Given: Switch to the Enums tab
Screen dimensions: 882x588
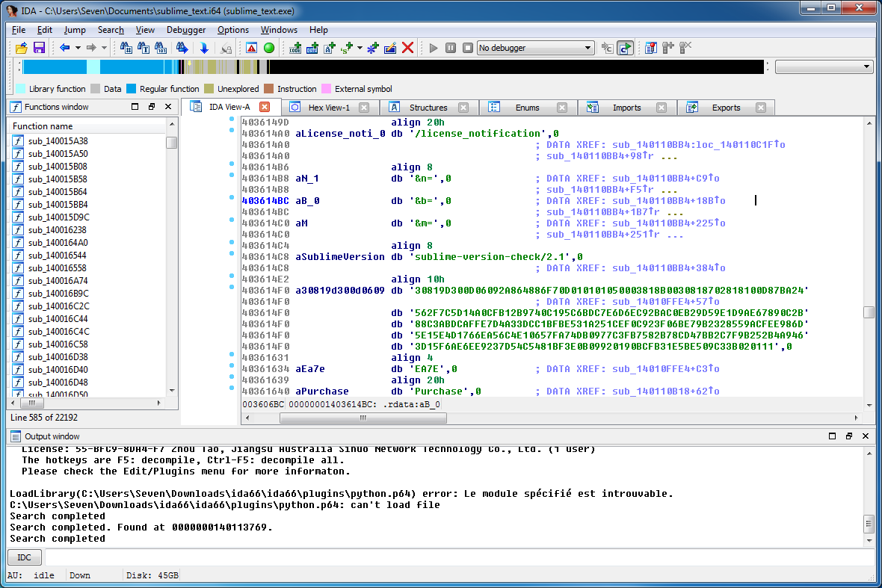Looking at the screenshot, I should coord(527,108).
